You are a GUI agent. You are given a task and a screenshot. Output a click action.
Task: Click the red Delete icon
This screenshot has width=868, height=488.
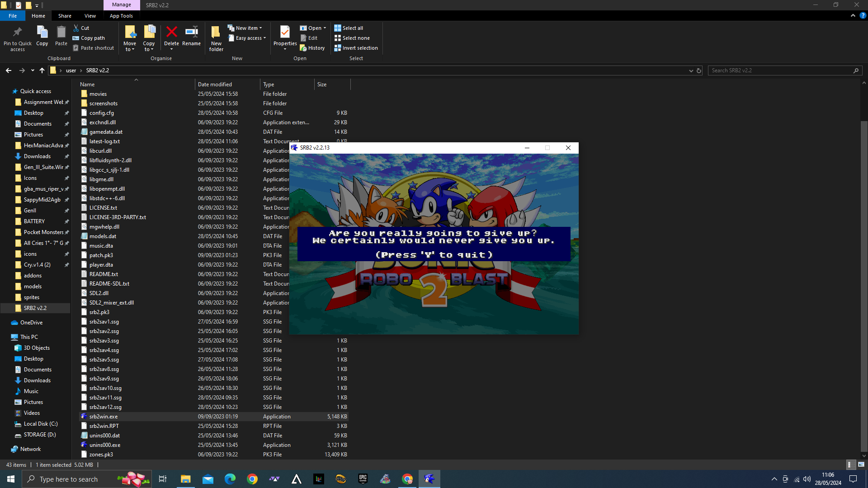tap(171, 32)
